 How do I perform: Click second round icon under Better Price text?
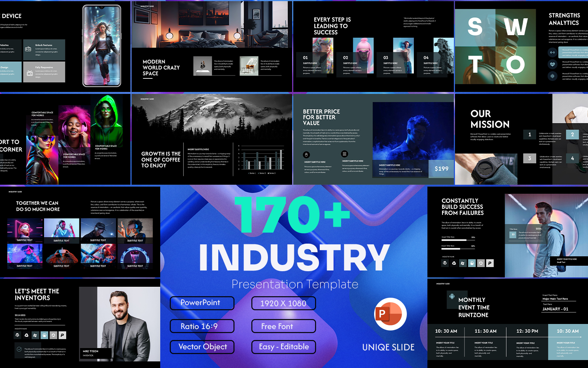click(344, 154)
